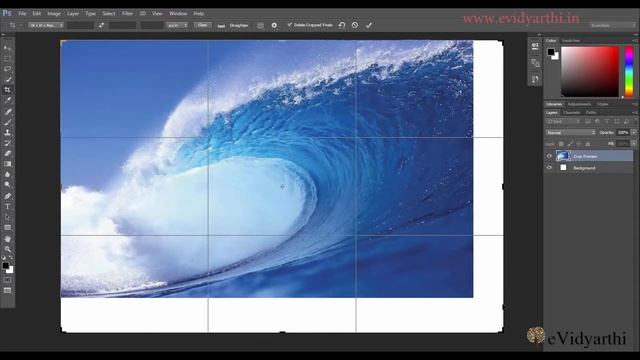Viewport: 640px width, 360px height.
Task: Click the Straighten tool icon
Action: (x=221, y=25)
